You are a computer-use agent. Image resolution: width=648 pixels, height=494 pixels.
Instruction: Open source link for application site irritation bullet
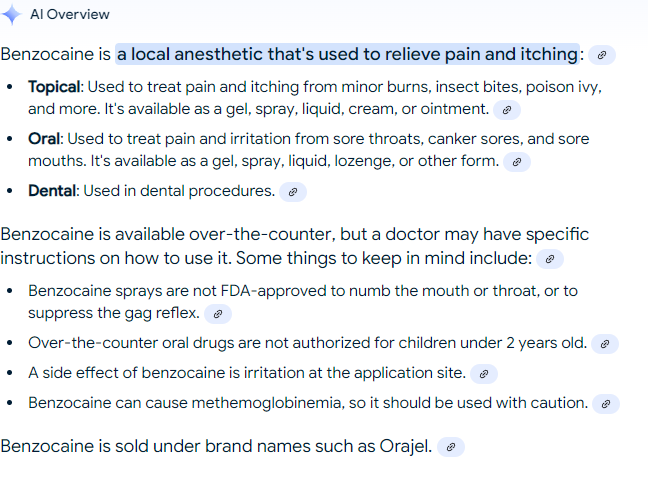click(x=483, y=374)
